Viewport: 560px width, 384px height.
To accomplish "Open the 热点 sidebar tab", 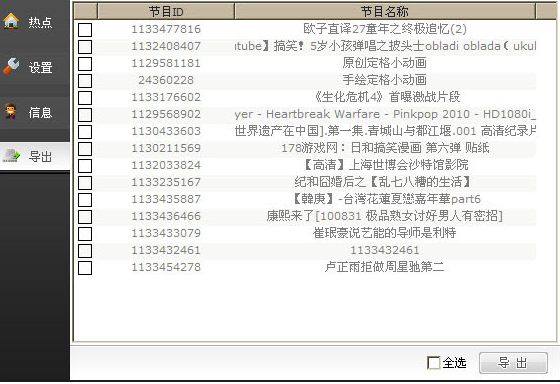I will (35, 22).
